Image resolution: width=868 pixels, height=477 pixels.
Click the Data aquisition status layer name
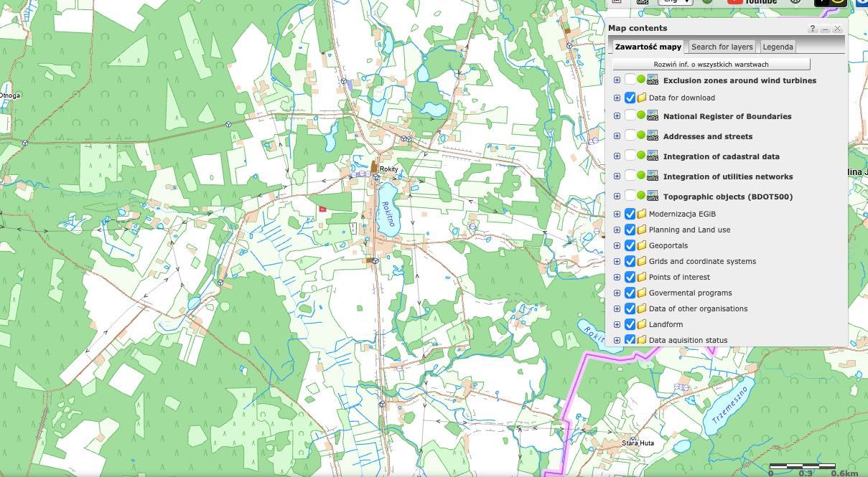click(x=688, y=340)
